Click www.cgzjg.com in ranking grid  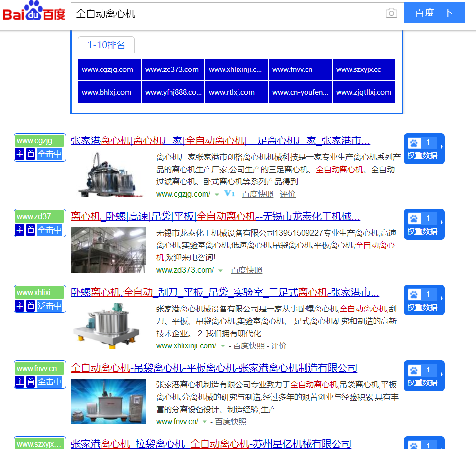(109, 69)
